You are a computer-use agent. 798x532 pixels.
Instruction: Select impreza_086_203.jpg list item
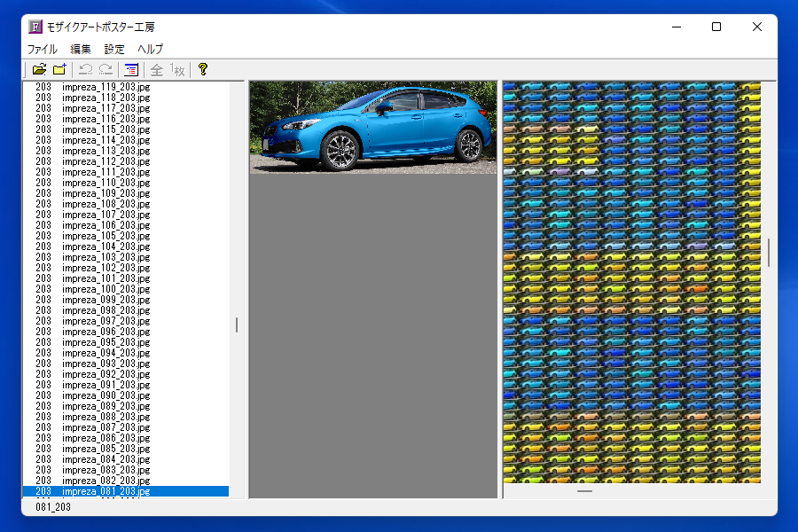pyautogui.click(x=126, y=438)
